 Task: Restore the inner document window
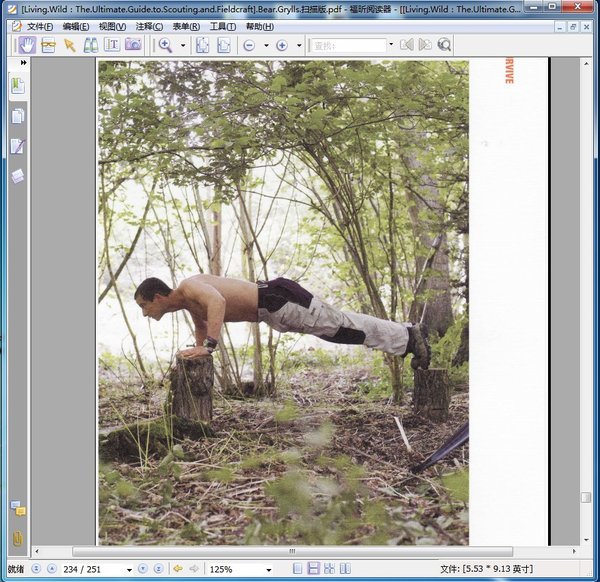[x=573, y=27]
